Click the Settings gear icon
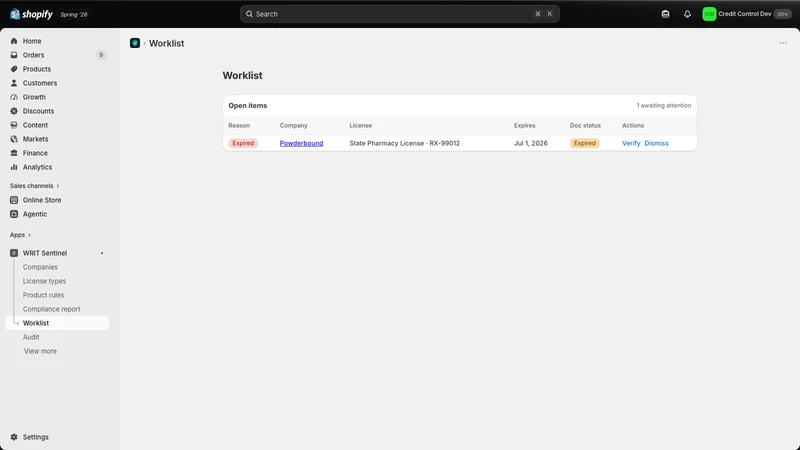This screenshot has width=800, height=450. [x=14, y=437]
